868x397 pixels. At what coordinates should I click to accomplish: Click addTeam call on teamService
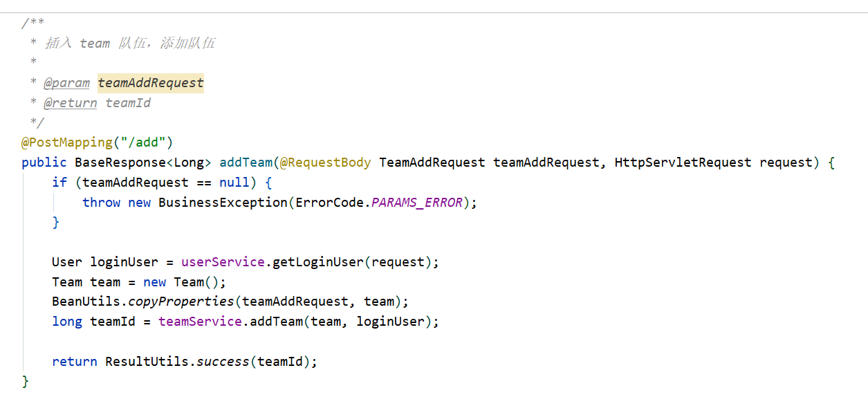[x=277, y=322]
